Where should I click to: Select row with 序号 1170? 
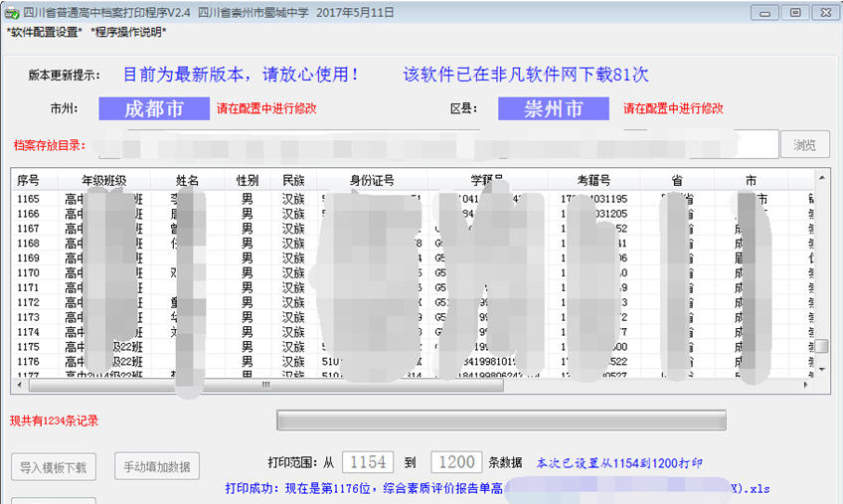pyautogui.click(x=413, y=272)
